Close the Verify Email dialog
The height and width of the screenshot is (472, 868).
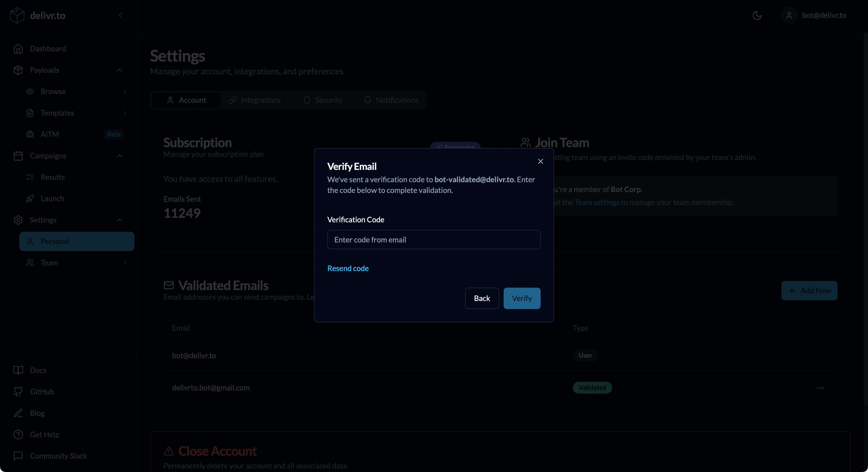(x=540, y=162)
